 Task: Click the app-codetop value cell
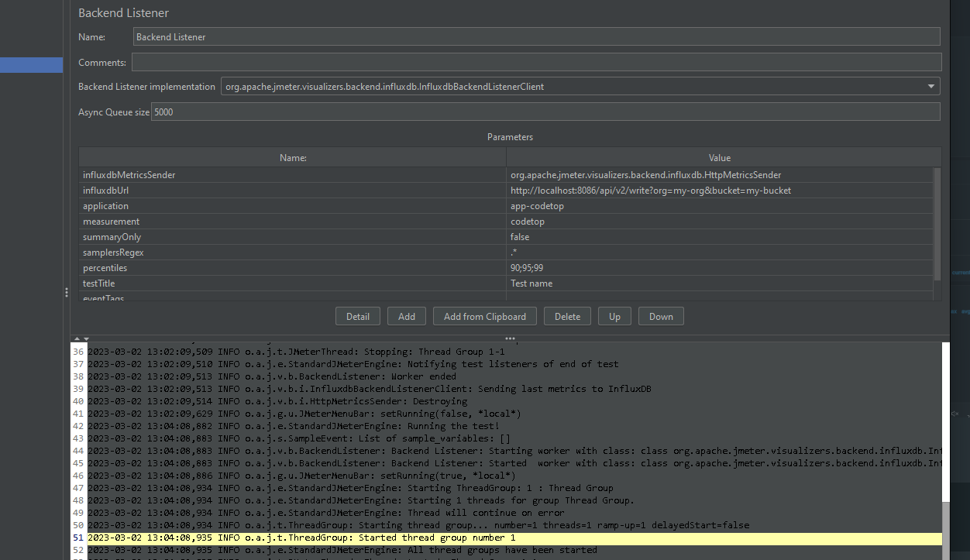point(720,206)
